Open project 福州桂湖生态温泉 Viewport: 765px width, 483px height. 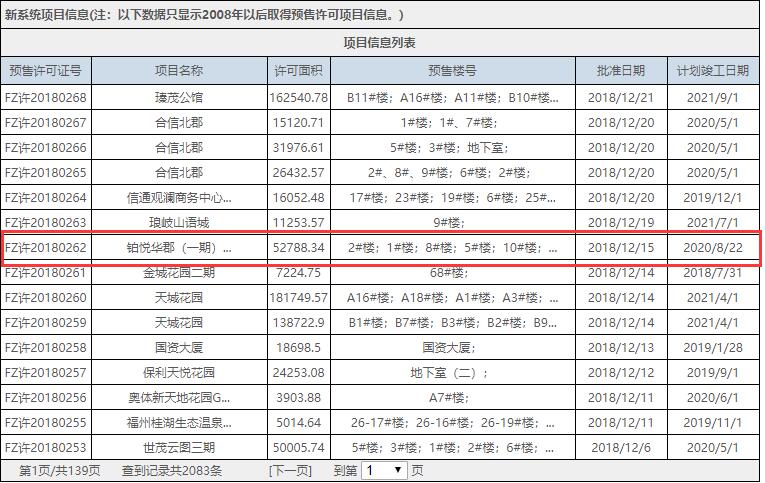coord(179,423)
